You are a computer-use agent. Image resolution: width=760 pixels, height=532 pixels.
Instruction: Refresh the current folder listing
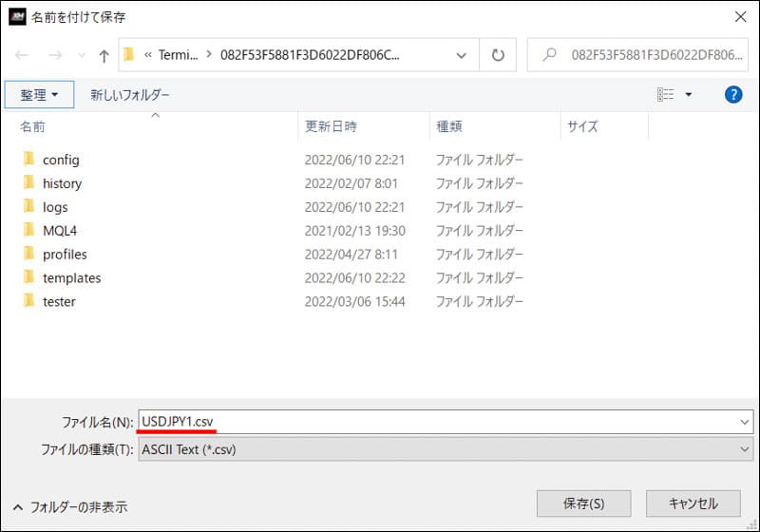[497, 55]
